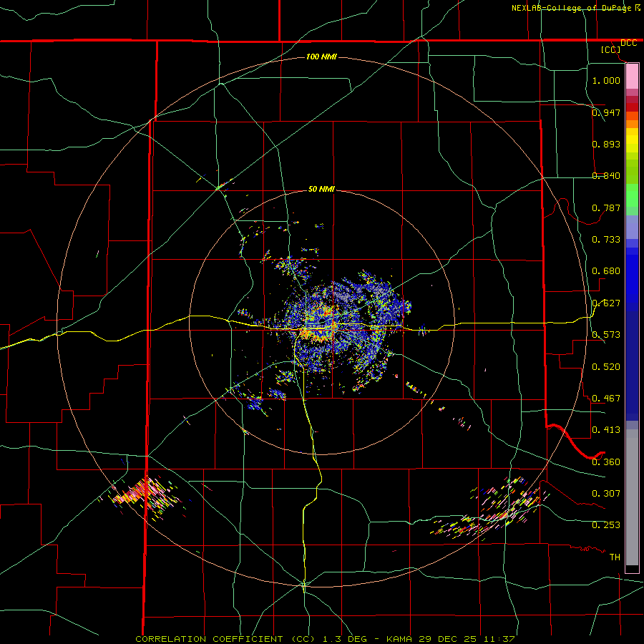Click the 100 NMI range ring label
Viewport: 644px width, 644px height.
click(x=321, y=57)
